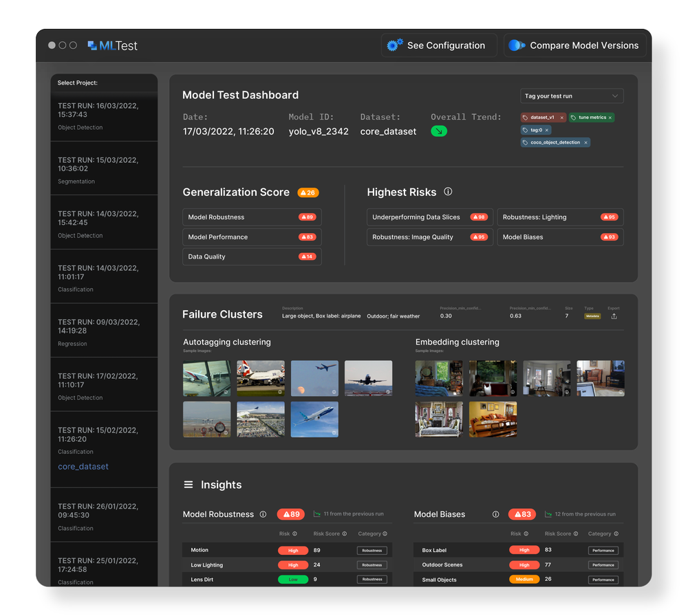Click the See Configuration button
Screen dimensions: 688x616
pyautogui.click(x=439, y=45)
